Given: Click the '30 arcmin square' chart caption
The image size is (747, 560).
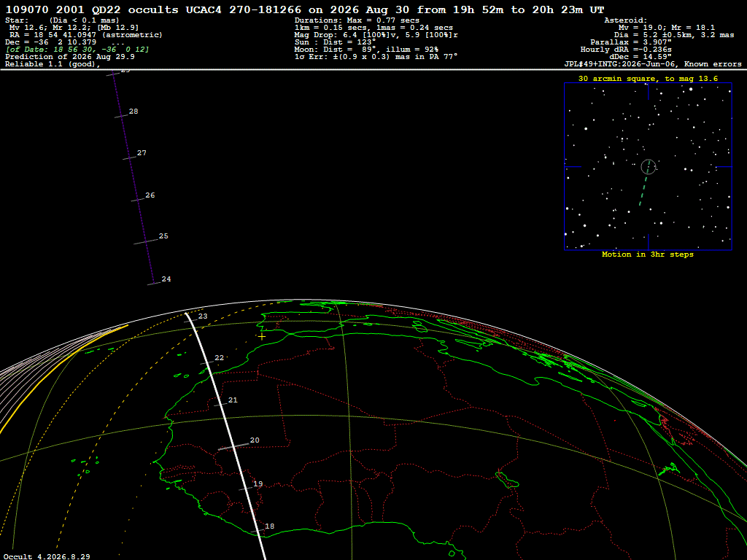Looking at the screenshot, I should [648, 79].
